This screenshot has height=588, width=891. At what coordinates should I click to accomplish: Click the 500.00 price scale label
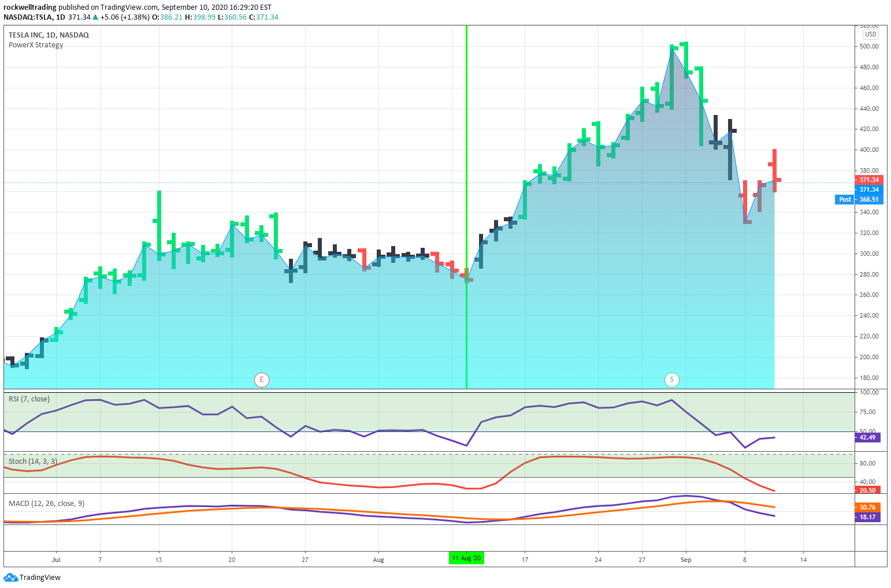point(869,46)
